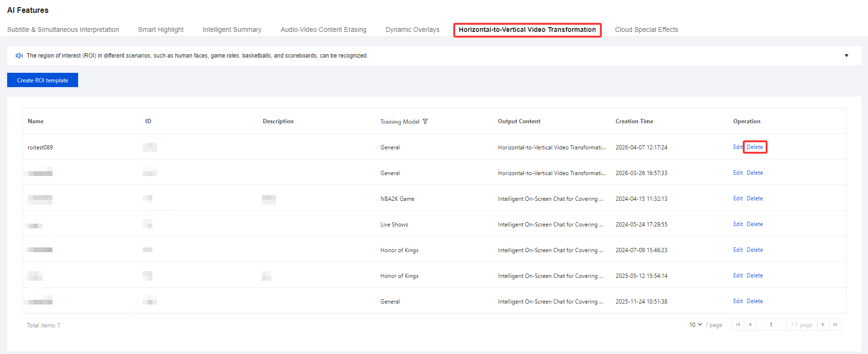
Task: Go to the previous page arrow
Action: 750,324
